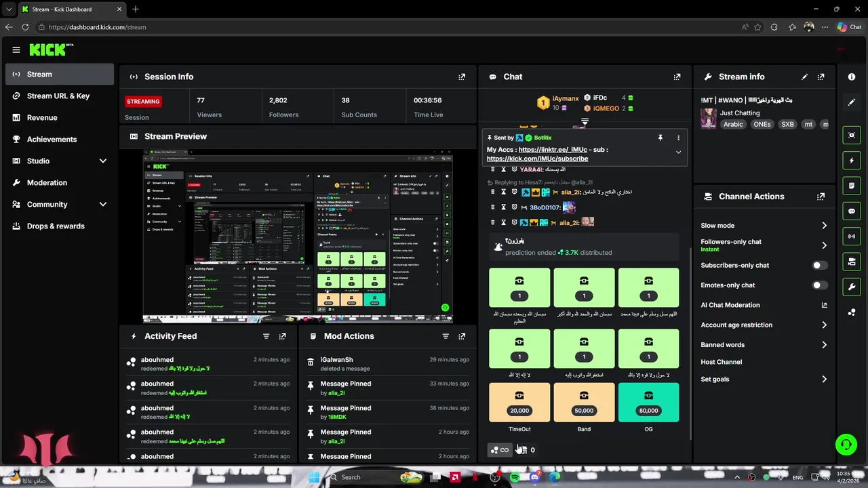Click the Arabic stream tag

[733, 125]
